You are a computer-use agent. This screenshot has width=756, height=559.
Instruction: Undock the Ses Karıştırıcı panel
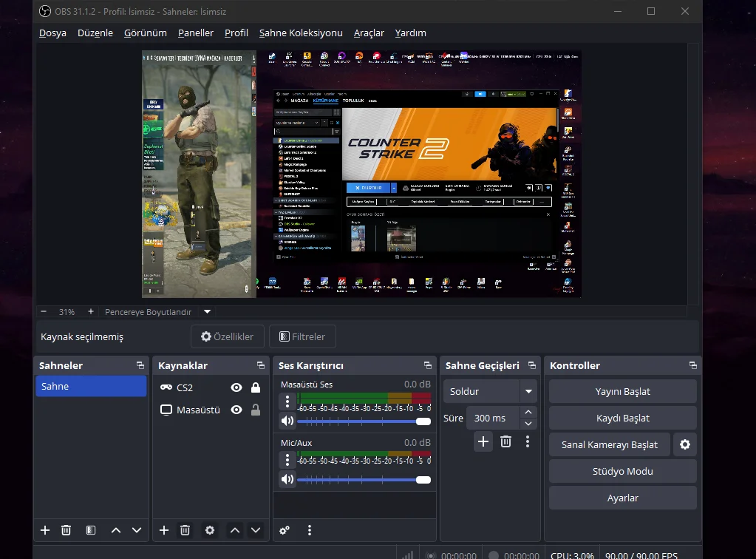pos(428,365)
